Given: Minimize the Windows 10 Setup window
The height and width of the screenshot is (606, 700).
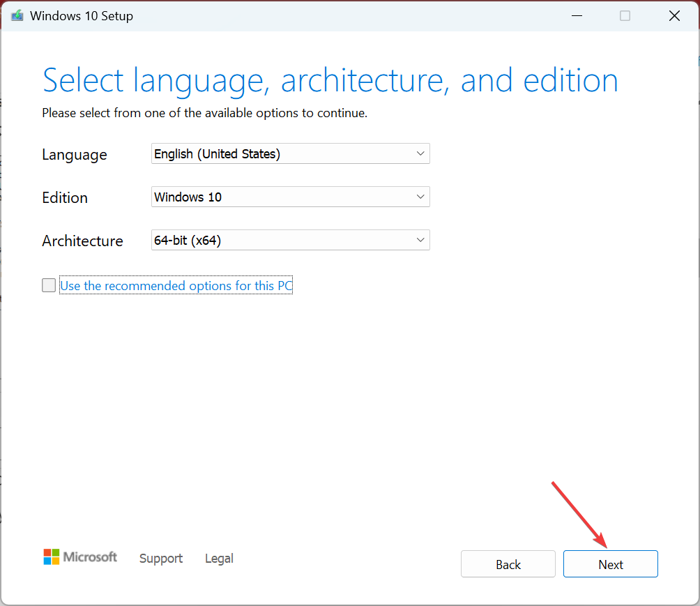Looking at the screenshot, I should [577, 15].
